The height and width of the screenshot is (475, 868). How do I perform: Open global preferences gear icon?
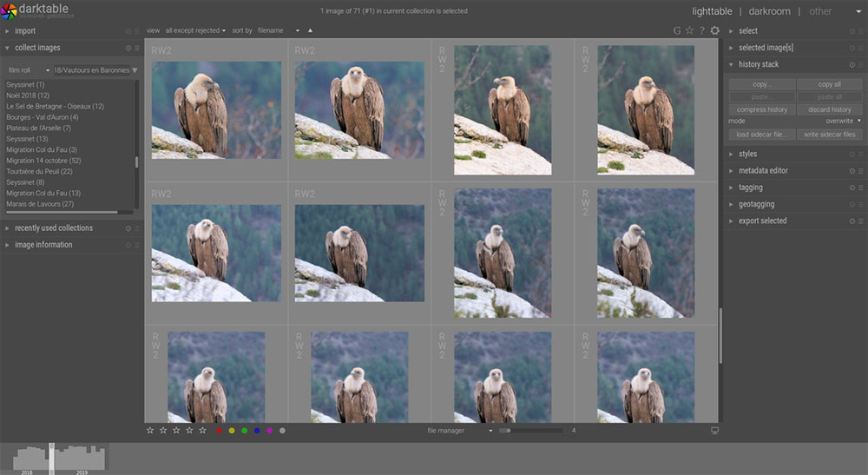(x=714, y=30)
